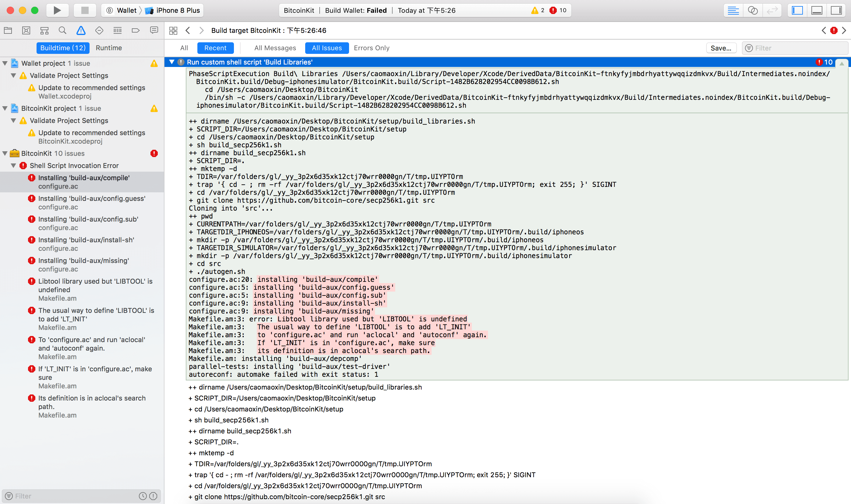Screen dimensions: 851x504
Task: Select 'The usual way to define LIBTOOL' error
Action: [82, 319]
